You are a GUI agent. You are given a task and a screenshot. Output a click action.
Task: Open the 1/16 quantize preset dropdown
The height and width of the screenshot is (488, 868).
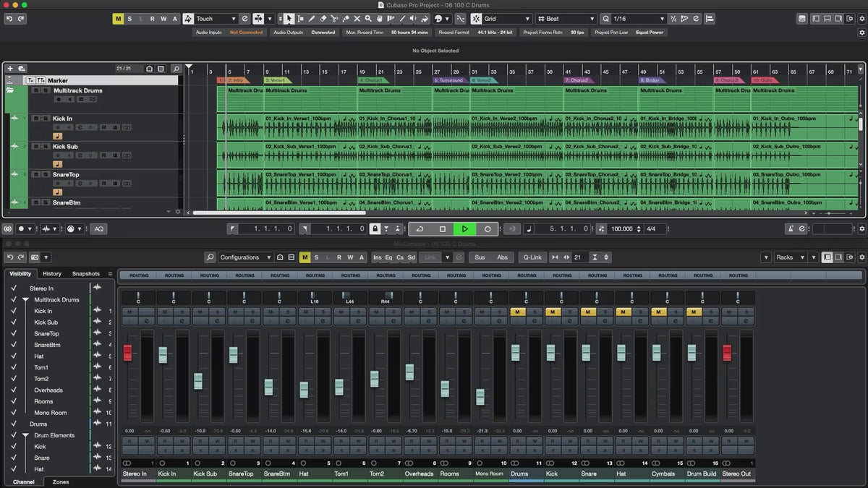(638, 19)
